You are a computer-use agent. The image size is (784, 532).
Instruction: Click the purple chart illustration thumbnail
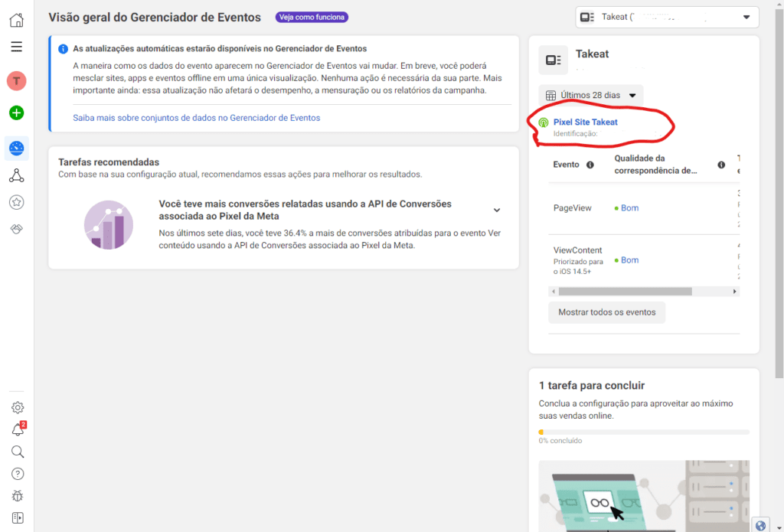109,225
